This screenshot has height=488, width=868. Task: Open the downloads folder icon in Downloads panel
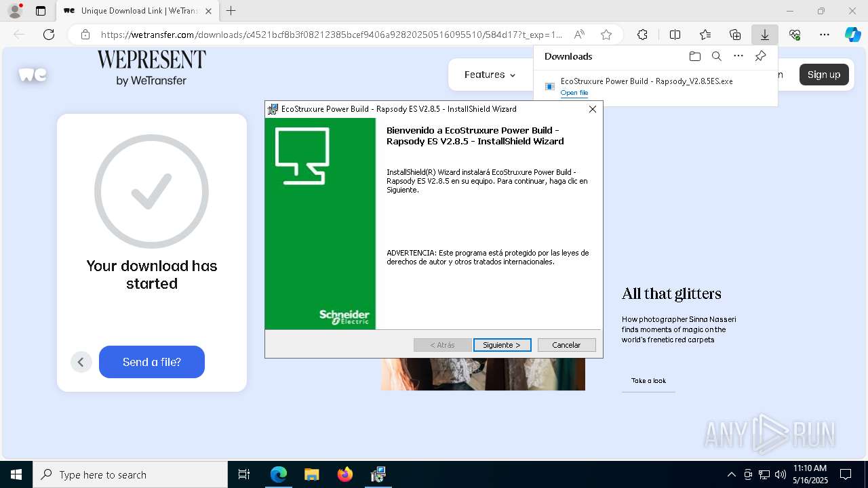click(694, 56)
